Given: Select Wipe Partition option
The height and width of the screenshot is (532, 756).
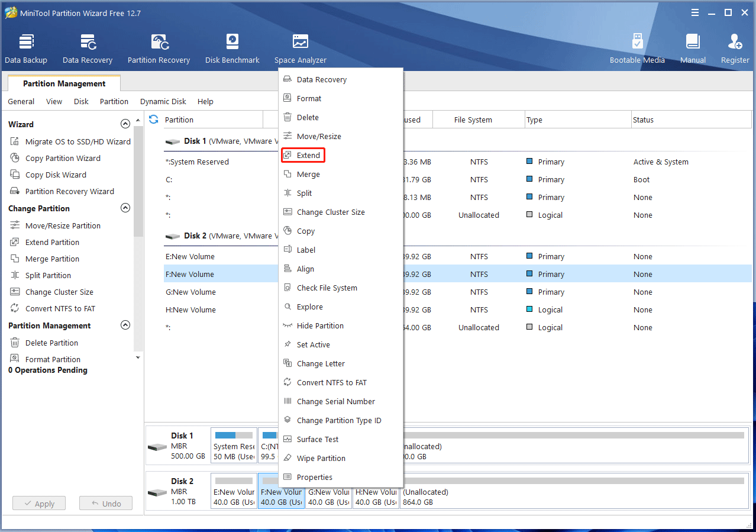Looking at the screenshot, I should 341,458.
